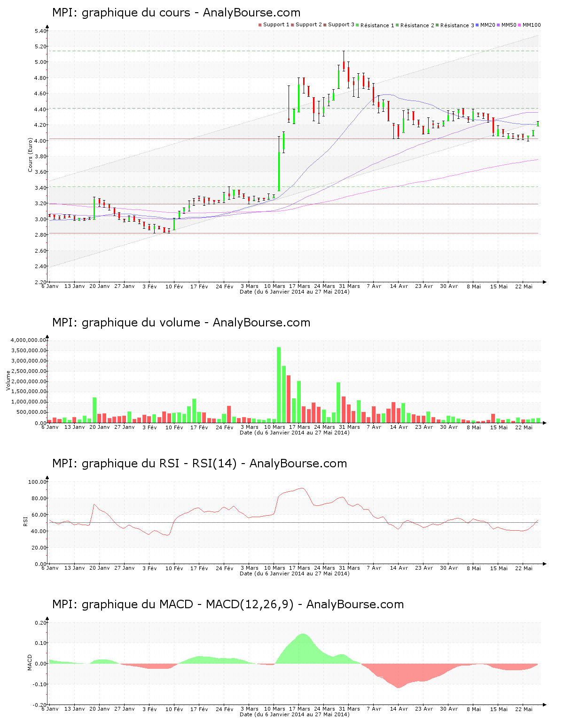Image resolution: width=564 pixels, height=728 pixels.
Task: Click the "MACD" vertical axis label
Action: 30,662
